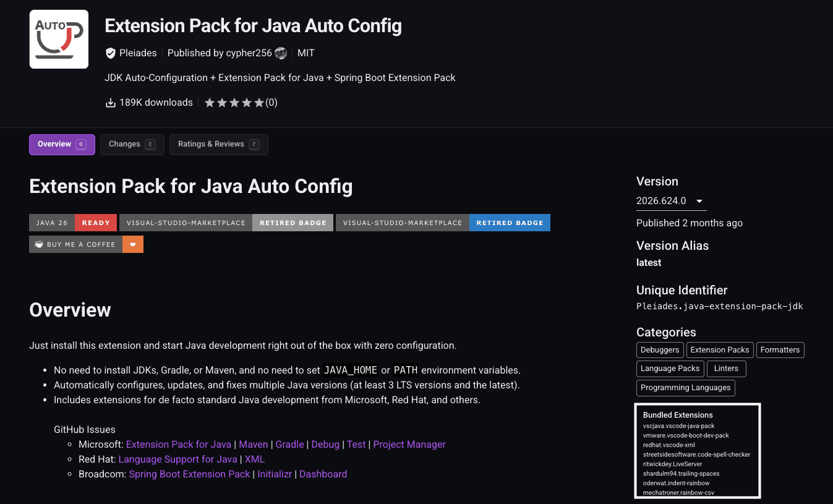833x504 pixels.
Task: Click the JDK Auto-Configuration description line
Action: click(x=280, y=78)
